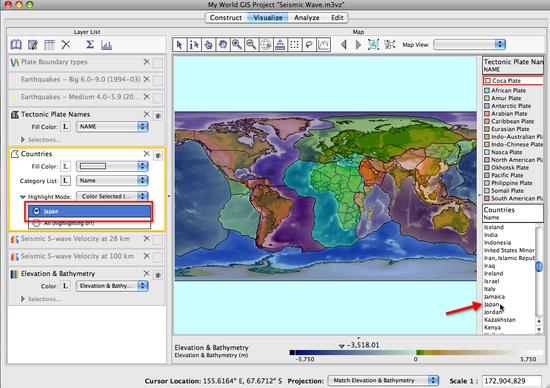Image resolution: width=550 pixels, height=388 pixels.
Task: Switch to the Analyze tab
Action: click(x=307, y=18)
